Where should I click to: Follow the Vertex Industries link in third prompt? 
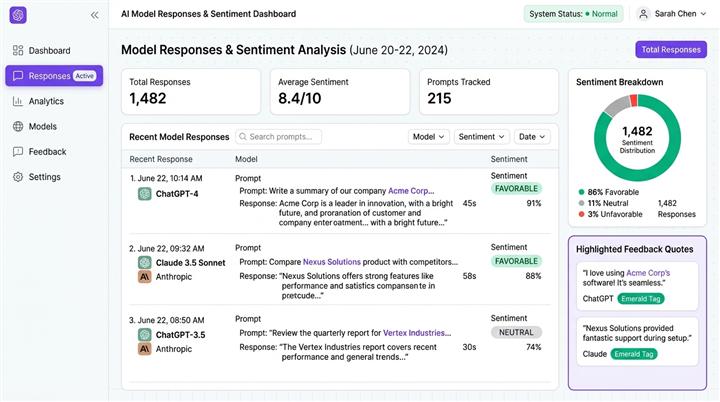pos(417,333)
